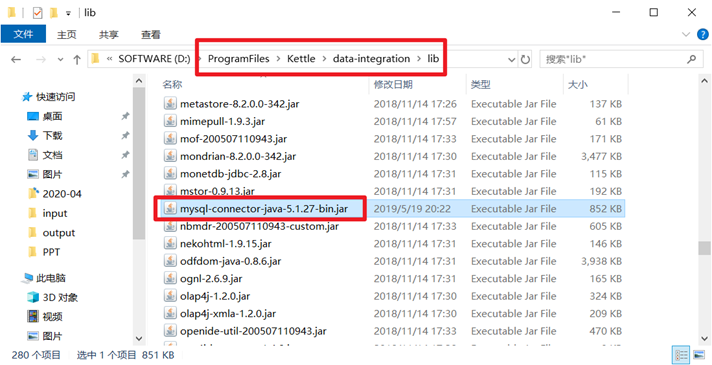Click the SOFTWARE (D:) breadcrumb

click(x=154, y=59)
